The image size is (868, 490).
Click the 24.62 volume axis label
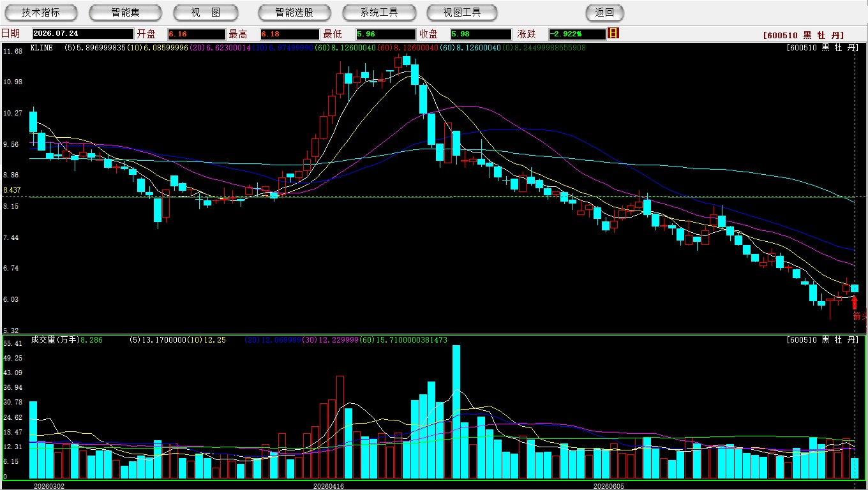(x=13, y=417)
